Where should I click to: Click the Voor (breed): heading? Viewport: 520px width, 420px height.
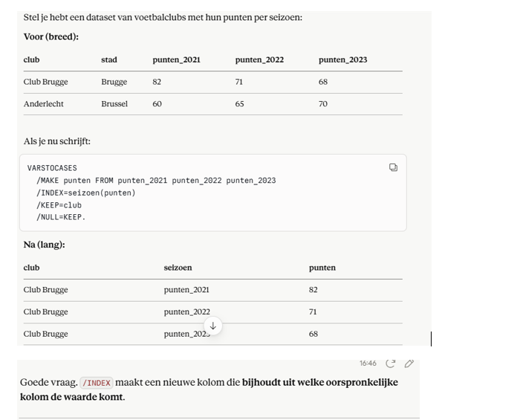(x=51, y=36)
